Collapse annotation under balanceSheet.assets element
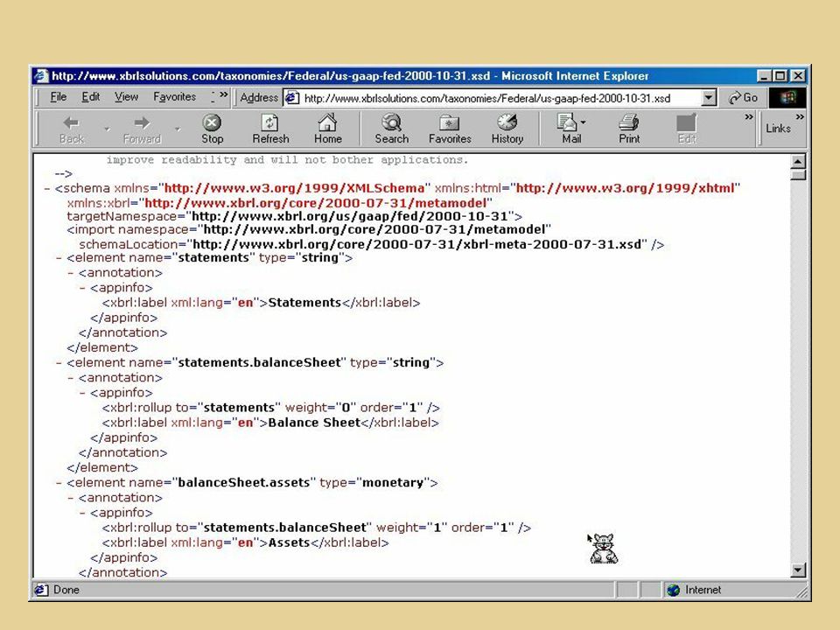This screenshot has height=630, width=840. pyautogui.click(x=71, y=498)
